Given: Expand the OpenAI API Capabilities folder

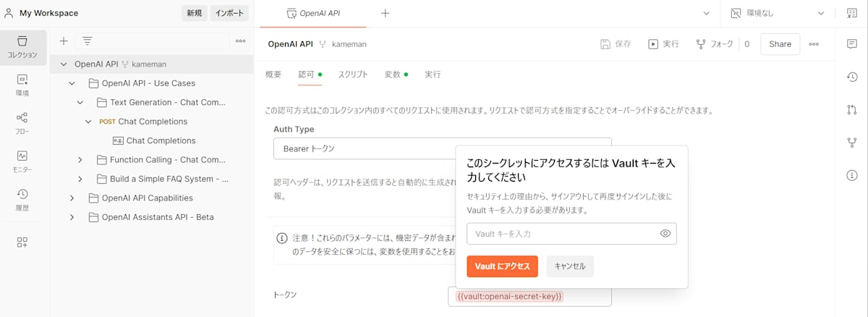Looking at the screenshot, I should [x=72, y=198].
